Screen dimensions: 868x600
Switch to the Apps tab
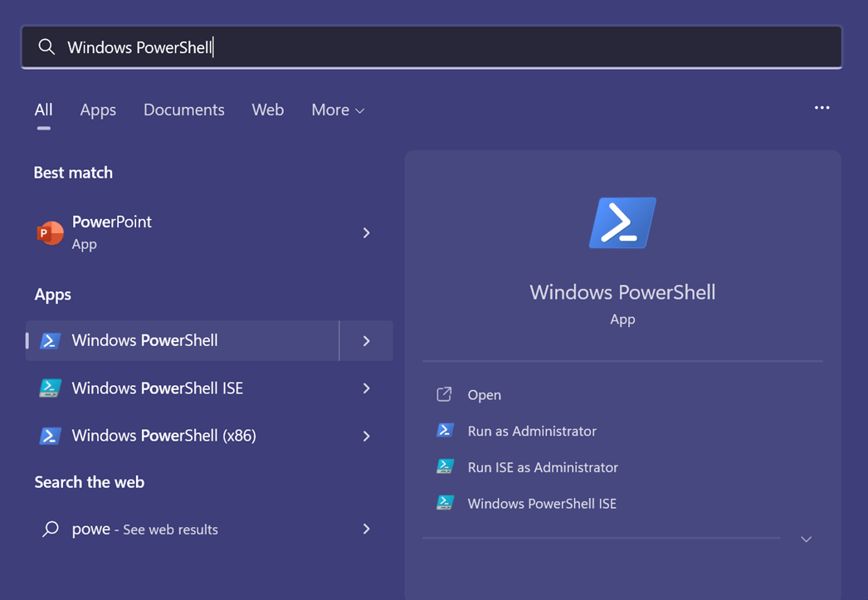point(98,110)
